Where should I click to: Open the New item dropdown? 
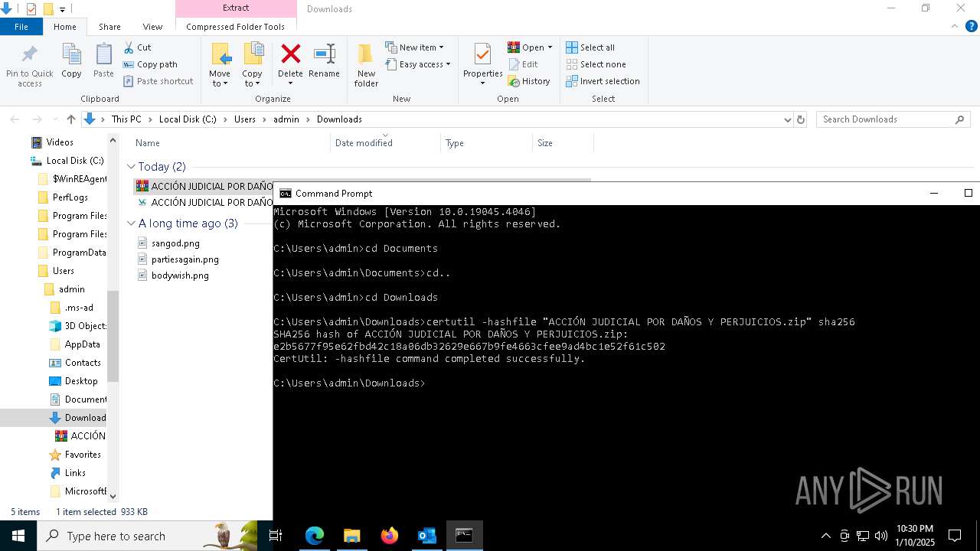point(414,47)
